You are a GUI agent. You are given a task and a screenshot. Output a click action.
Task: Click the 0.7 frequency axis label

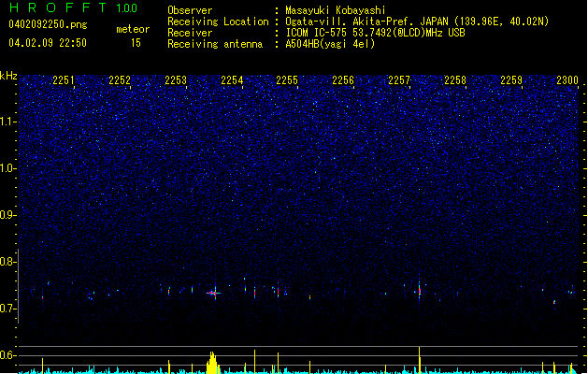click(x=8, y=309)
